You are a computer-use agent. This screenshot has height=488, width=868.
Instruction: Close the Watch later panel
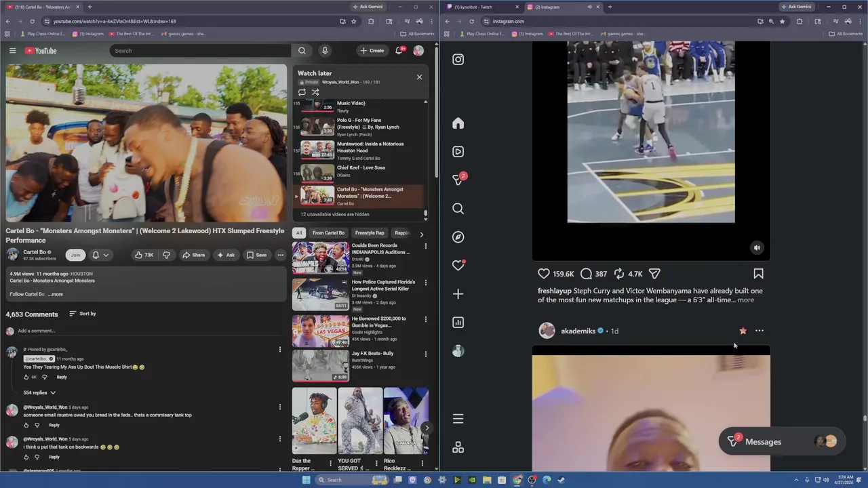click(x=419, y=77)
